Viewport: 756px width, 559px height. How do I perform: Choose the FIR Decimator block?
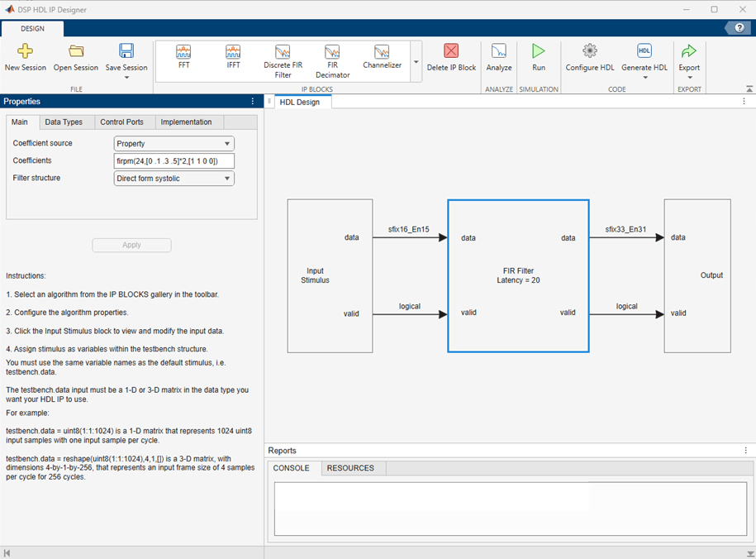(x=333, y=62)
